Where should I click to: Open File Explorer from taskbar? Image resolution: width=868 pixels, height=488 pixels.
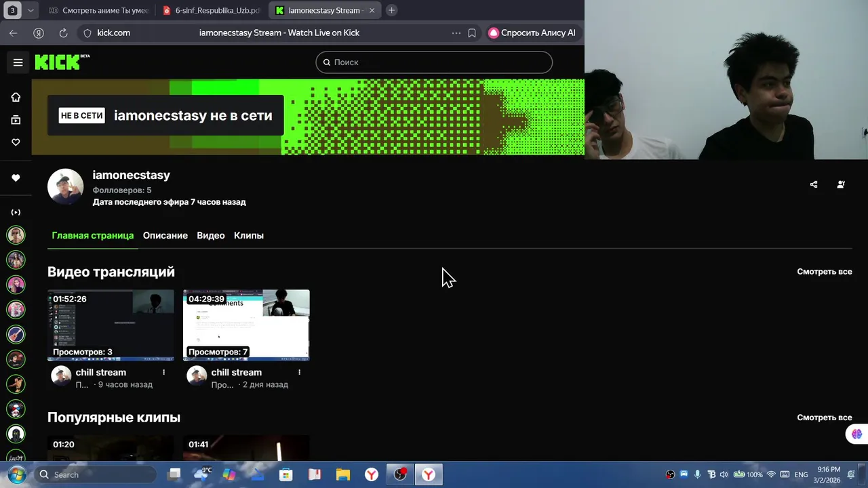point(343,474)
